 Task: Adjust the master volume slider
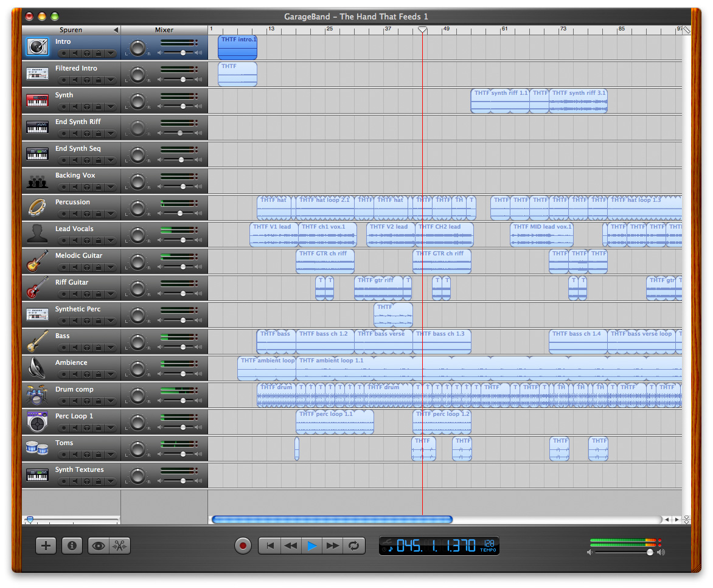pyautogui.click(x=650, y=552)
